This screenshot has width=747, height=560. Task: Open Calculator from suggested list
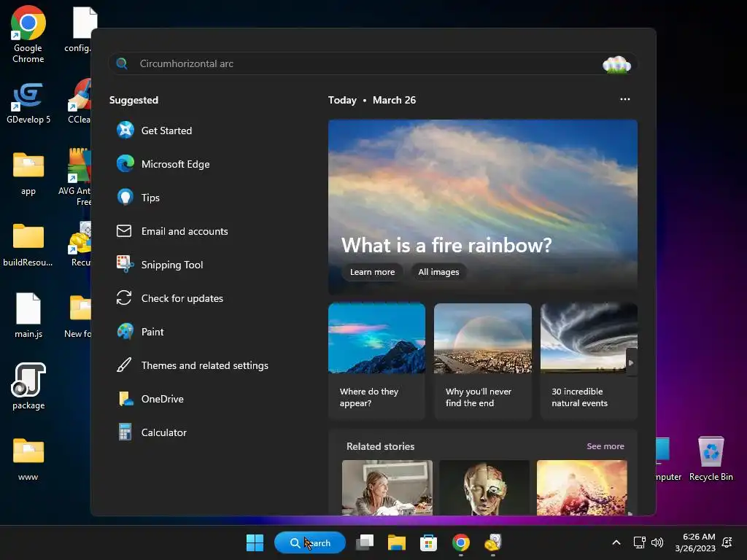[x=152, y=432]
